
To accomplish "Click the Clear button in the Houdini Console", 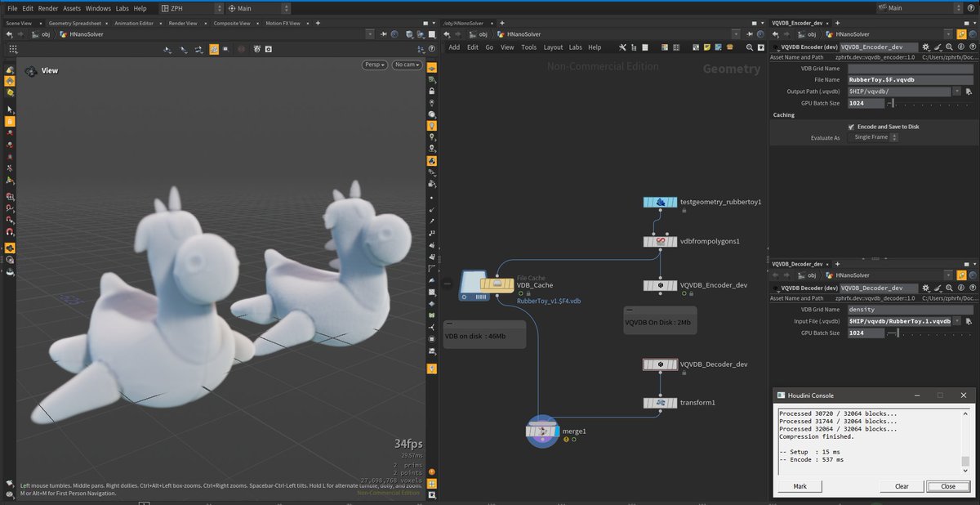I will pyautogui.click(x=902, y=486).
